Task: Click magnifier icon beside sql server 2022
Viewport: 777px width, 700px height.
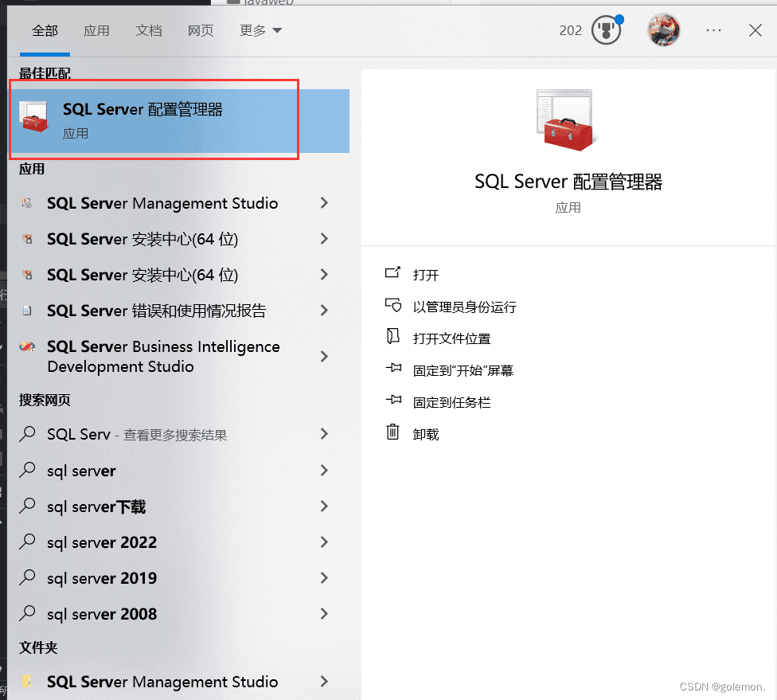Action: pyautogui.click(x=27, y=542)
